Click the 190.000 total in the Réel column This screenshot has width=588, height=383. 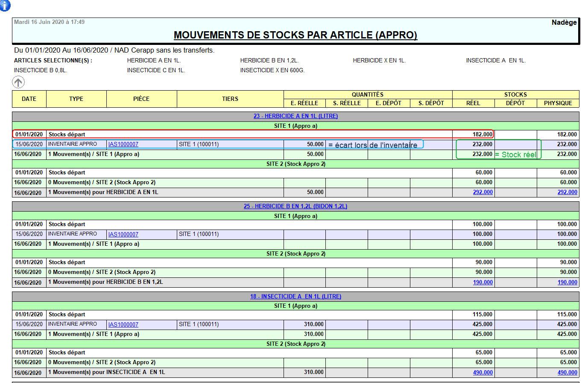[483, 283]
